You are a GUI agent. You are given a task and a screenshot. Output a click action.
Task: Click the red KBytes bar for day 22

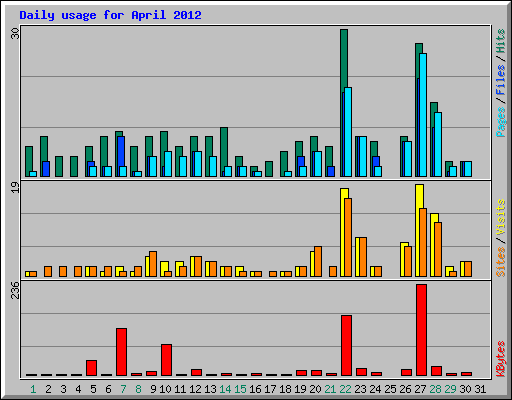click(346, 346)
